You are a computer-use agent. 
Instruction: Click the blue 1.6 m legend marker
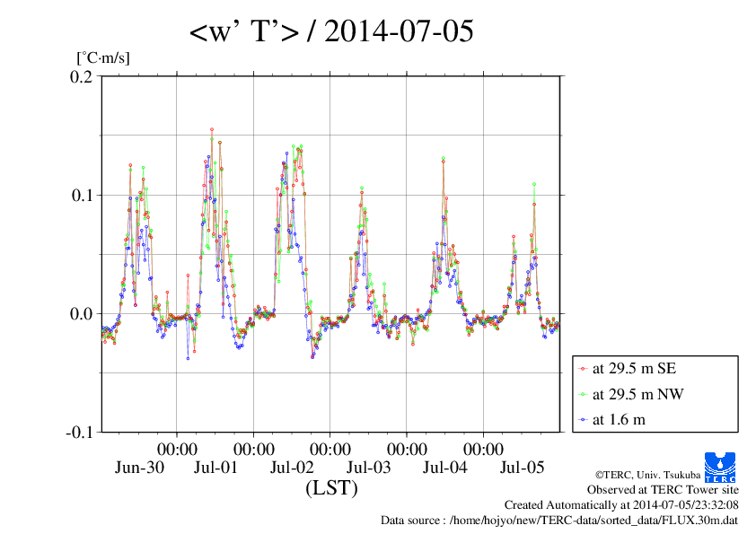point(583,420)
